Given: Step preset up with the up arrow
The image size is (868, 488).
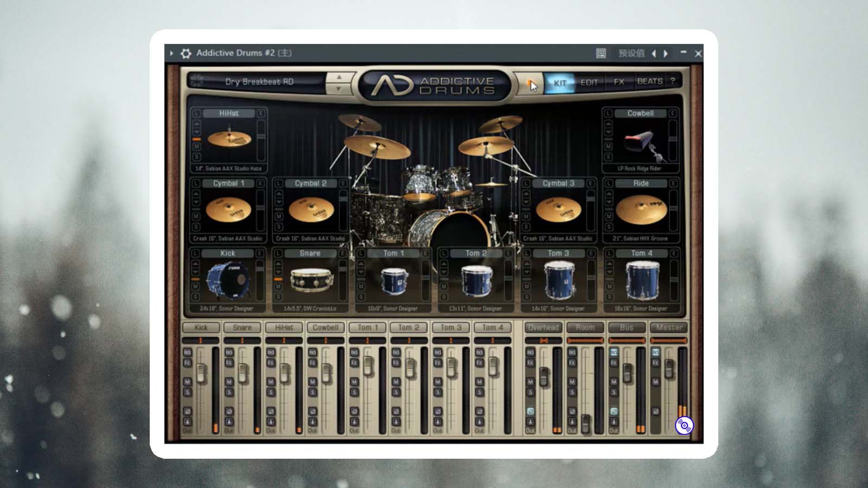Looking at the screenshot, I should (x=339, y=77).
